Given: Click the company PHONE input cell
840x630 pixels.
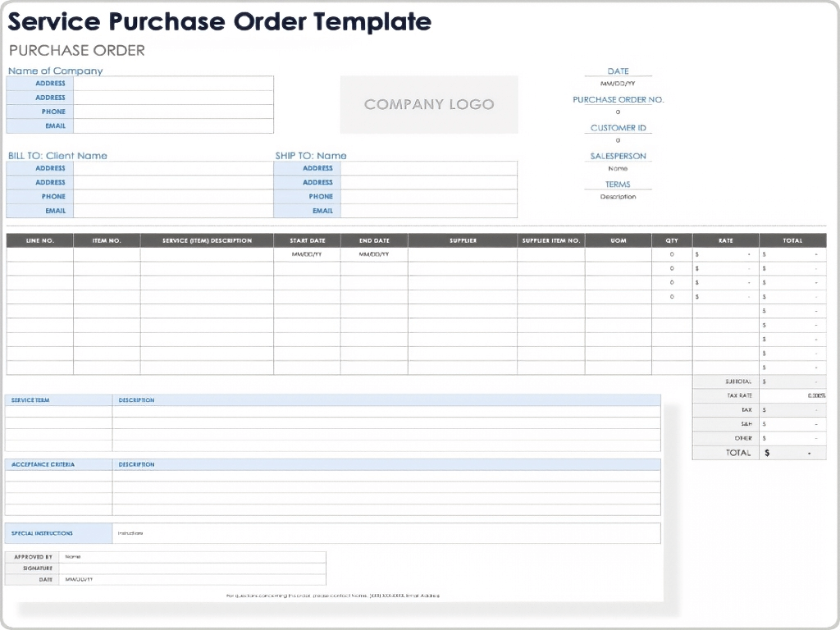Looking at the screenshot, I should [173, 112].
